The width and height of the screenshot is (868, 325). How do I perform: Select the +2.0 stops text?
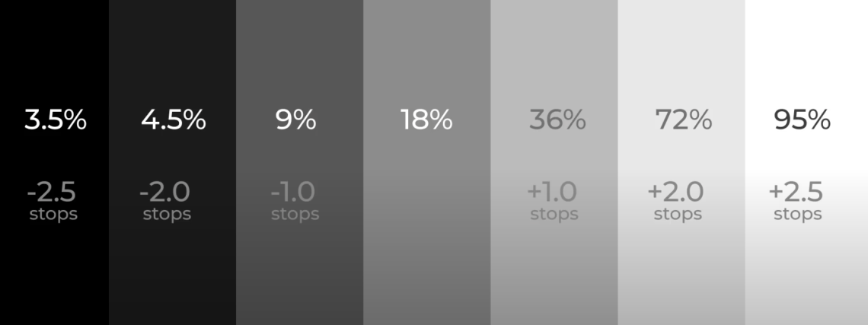(x=675, y=202)
